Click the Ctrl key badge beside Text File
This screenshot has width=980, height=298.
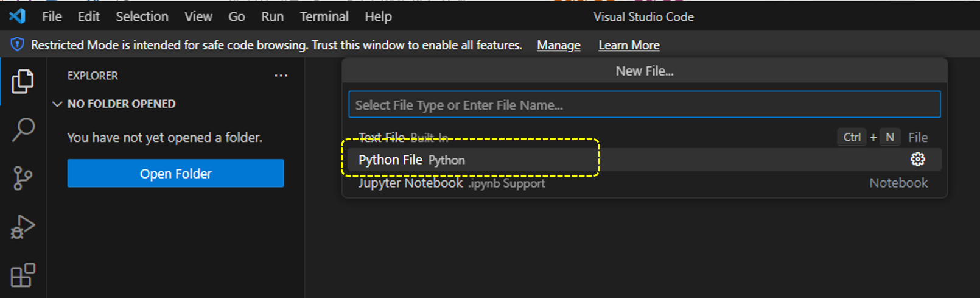point(852,137)
